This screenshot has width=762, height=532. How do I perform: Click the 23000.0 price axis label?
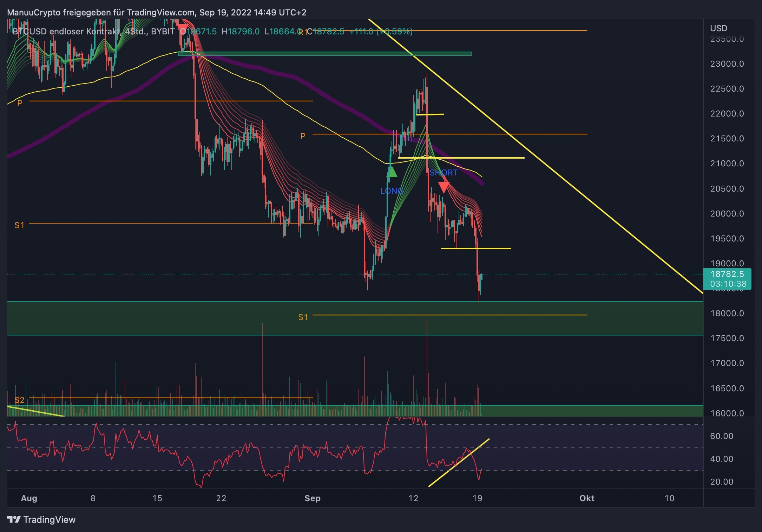pyautogui.click(x=727, y=64)
